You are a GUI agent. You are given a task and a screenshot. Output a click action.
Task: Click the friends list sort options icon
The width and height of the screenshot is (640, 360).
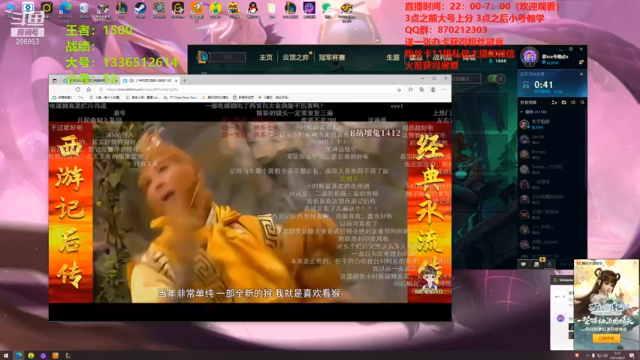(x=573, y=102)
